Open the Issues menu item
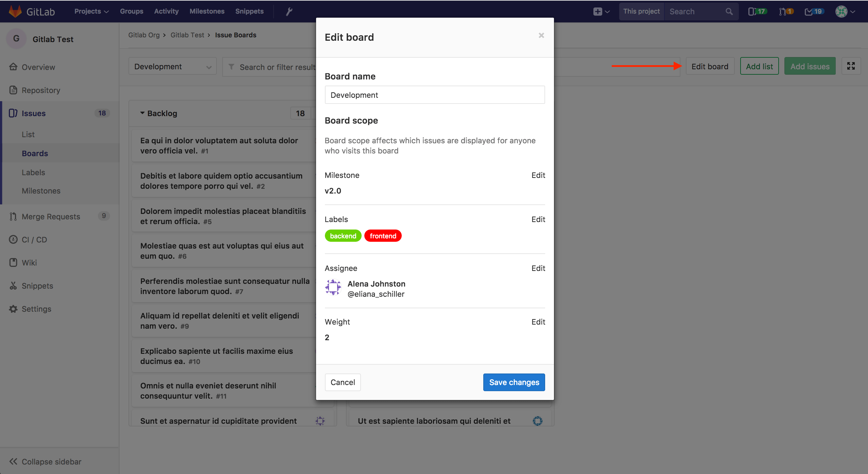This screenshot has height=474, width=868. pos(33,113)
